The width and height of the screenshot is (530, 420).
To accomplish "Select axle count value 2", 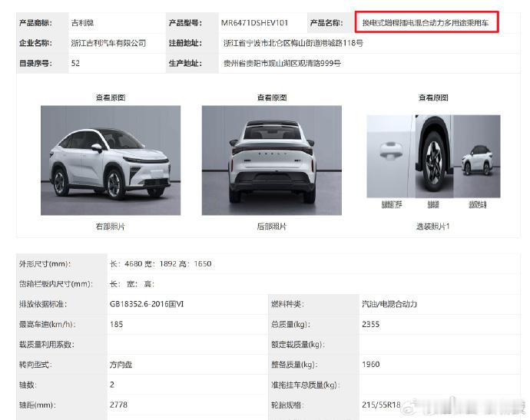I will [x=112, y=385].
